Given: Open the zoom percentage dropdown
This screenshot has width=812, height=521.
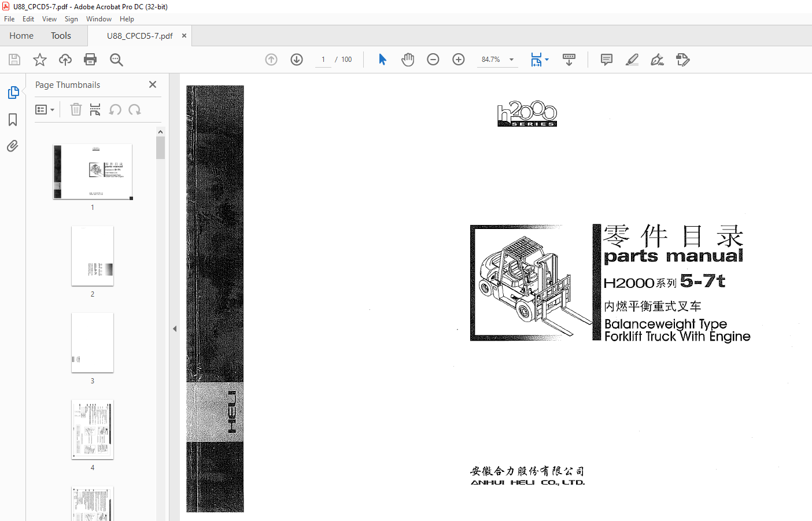Looking at the screenshot, I should 511,60.
